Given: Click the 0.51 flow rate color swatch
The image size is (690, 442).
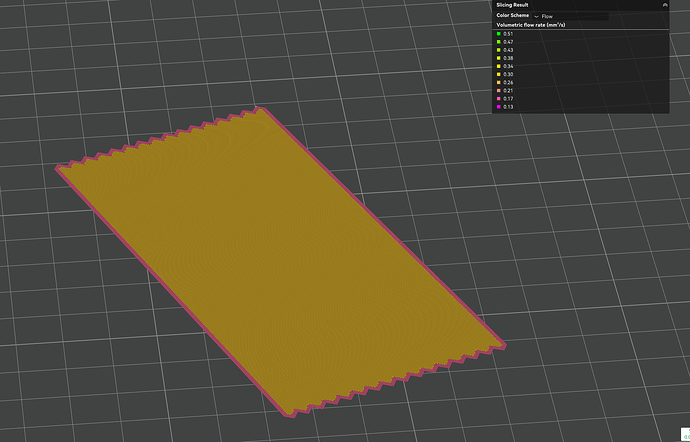Looking at the screenshot, I should click(499, 34).
